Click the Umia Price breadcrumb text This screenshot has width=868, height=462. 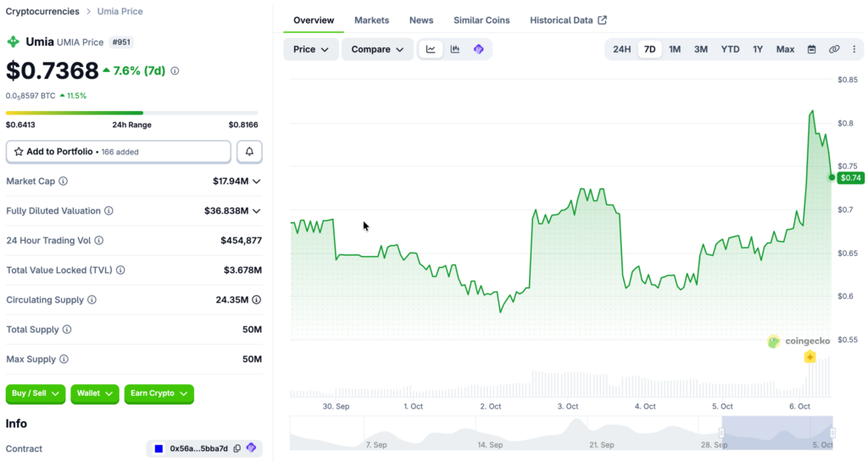[x=120, y=11]
